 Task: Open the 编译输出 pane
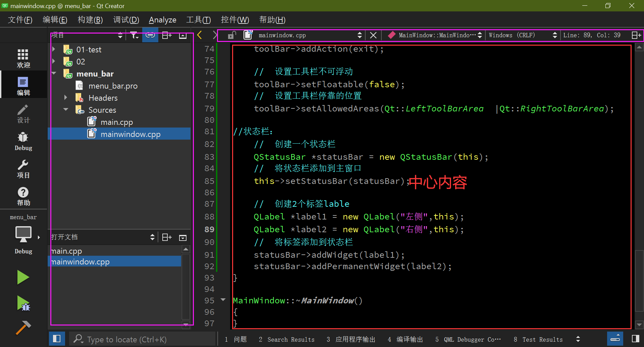pyautogui.click(x=406, y=339)
